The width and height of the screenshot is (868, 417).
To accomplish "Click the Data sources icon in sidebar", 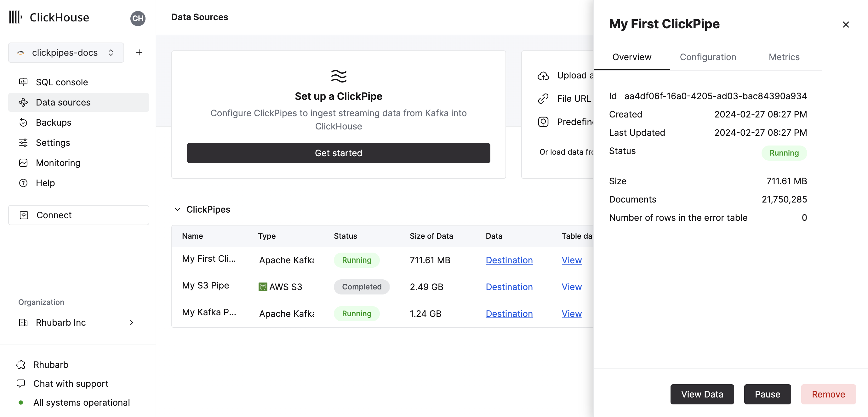I will click(23, 102).
